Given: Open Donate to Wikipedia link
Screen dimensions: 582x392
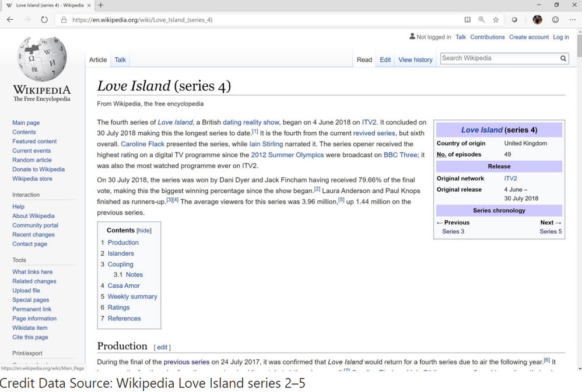Looking at the screenshot, I should (x=38, y=169).
